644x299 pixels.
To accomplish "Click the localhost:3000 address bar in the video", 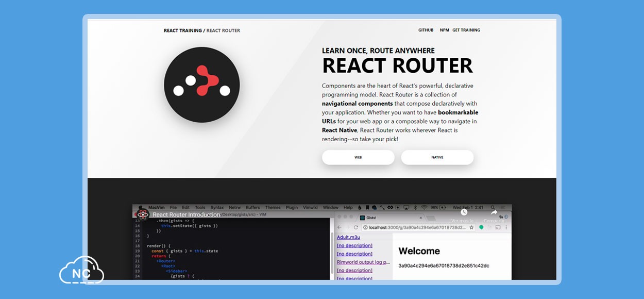I will pos(418,227).
